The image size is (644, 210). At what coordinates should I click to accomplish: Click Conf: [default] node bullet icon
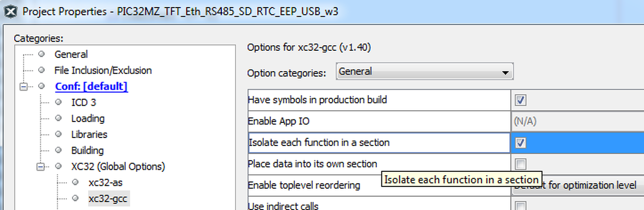click(x=41, y=86)
